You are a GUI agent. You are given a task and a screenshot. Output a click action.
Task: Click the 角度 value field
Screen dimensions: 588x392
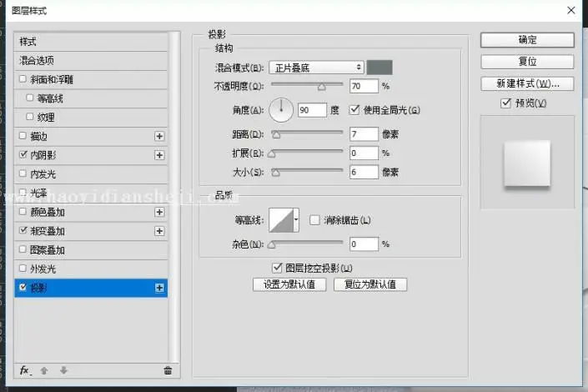pos(312,110)
